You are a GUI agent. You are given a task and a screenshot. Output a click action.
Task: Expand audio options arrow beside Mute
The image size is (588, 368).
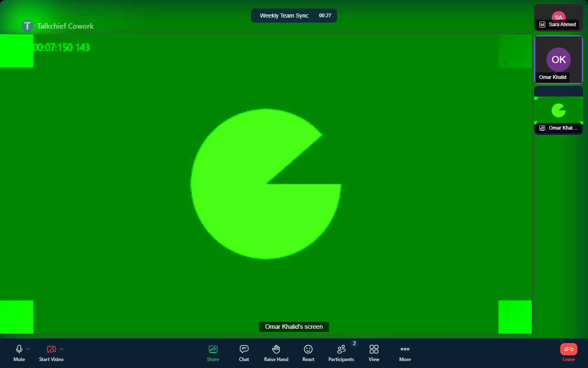28,349
